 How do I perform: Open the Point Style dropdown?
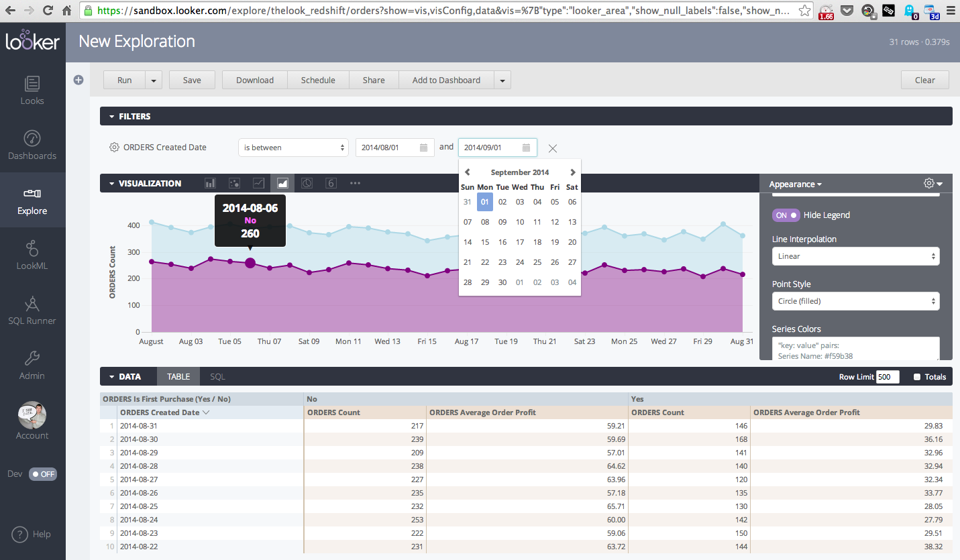855,301
